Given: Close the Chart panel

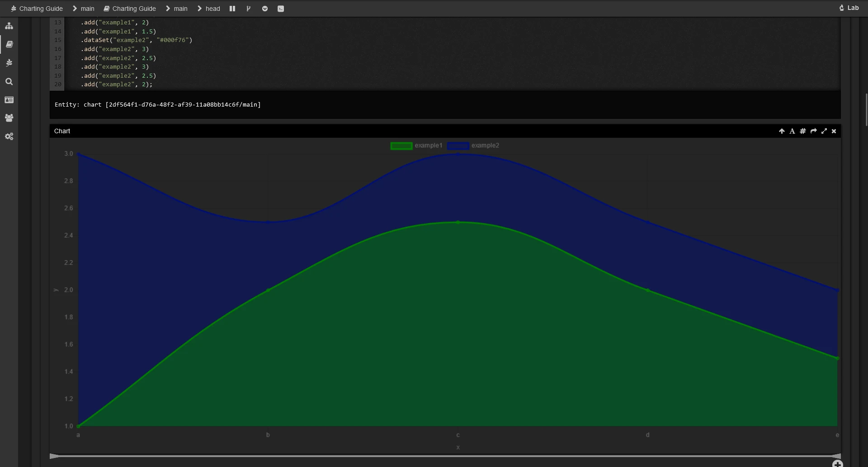Looking at the screenshot, I should click(834, 131).
